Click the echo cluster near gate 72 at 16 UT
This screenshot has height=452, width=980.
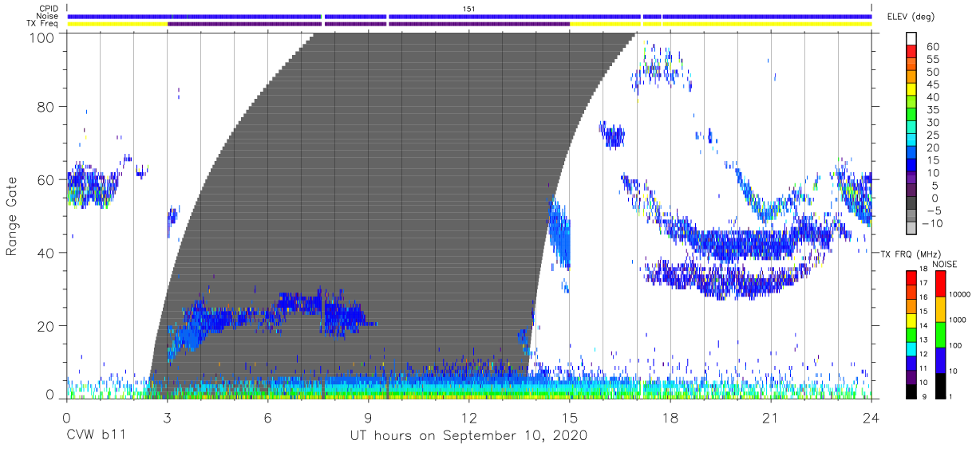pyautogui.click(x=613, y=136)
